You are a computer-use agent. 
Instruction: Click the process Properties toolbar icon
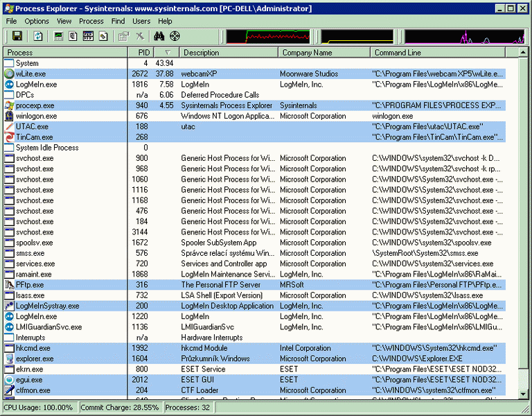click(x=124, y=36)
